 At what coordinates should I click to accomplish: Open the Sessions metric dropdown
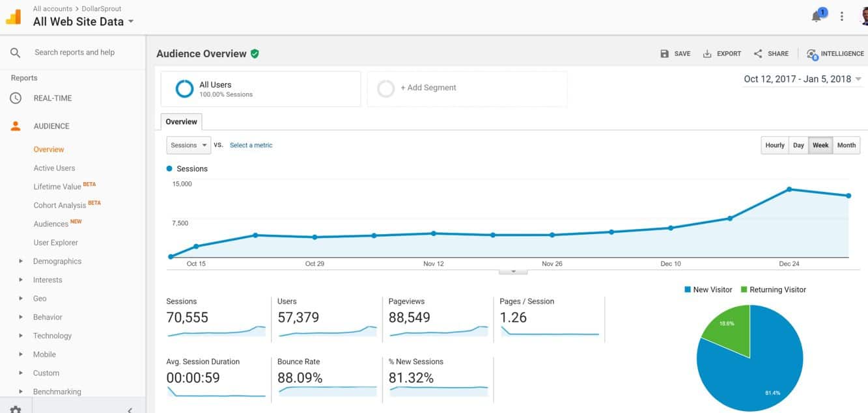click(x=188, y=145)
